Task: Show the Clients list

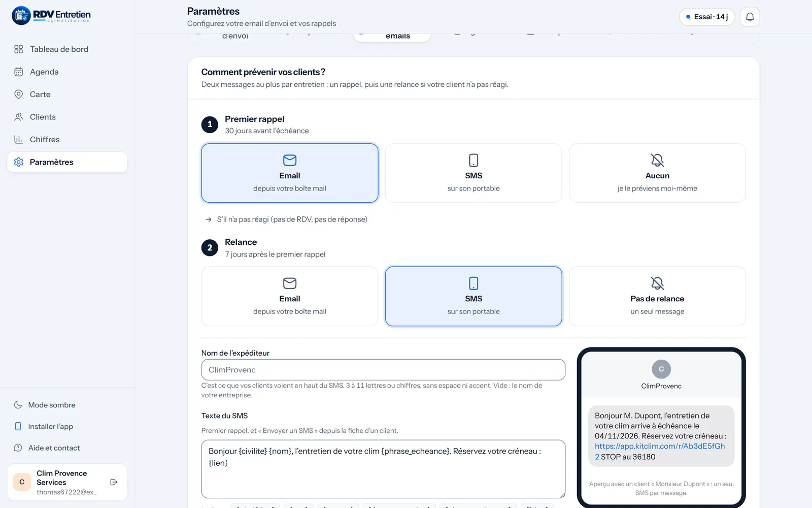Action: pyautogui.click(x=67, y=117)
